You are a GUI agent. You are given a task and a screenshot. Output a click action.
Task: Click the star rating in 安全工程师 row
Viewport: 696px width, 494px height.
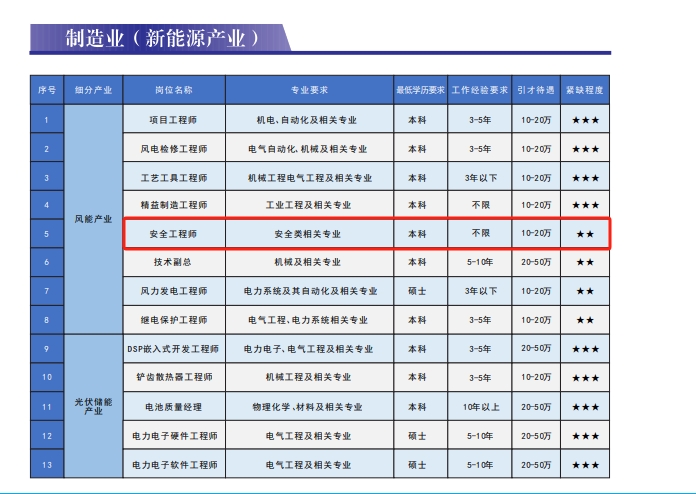click(585, 234)
